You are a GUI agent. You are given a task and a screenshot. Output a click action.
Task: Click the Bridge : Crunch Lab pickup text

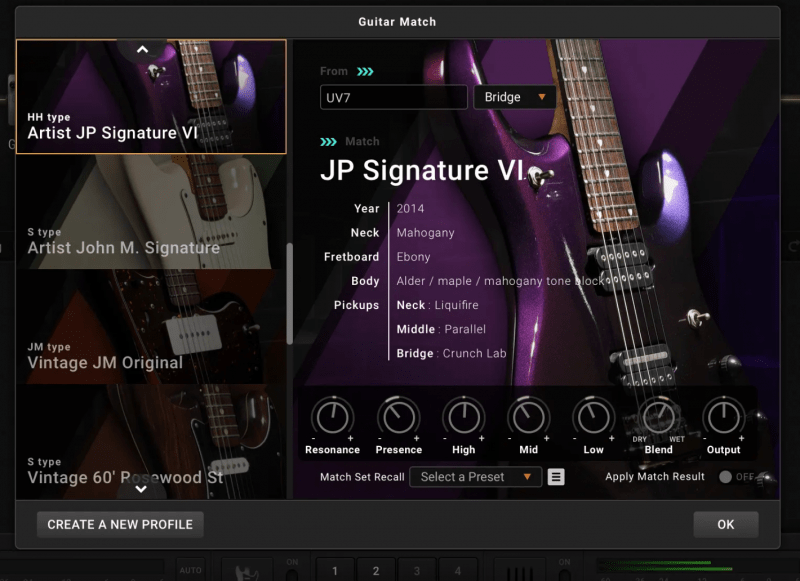[x=452, y=353]
